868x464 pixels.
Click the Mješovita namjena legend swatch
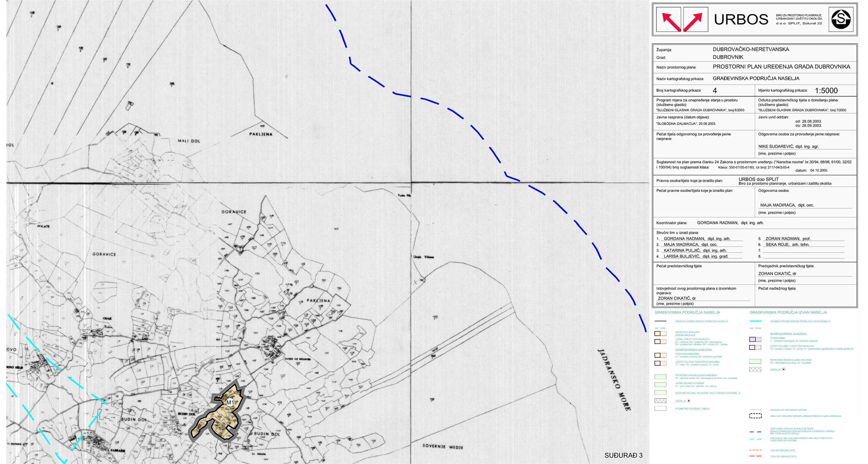click(660, 334)
